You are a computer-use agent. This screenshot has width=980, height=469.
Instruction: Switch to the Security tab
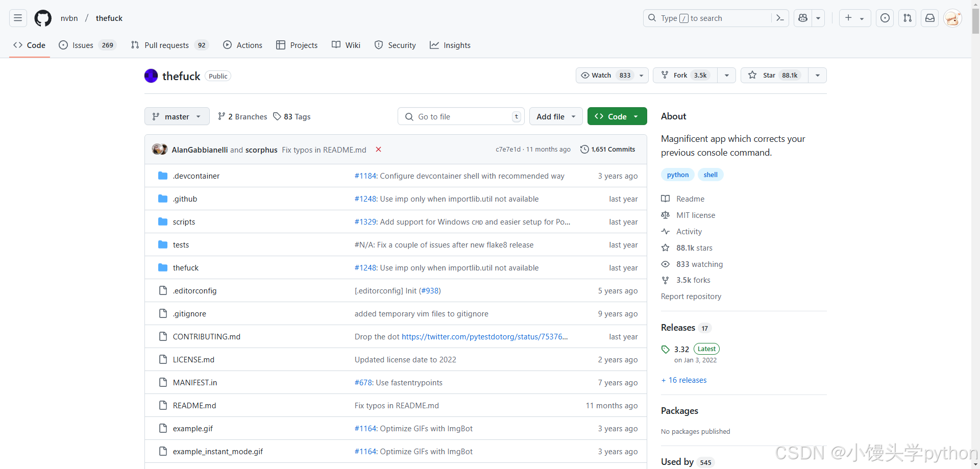click(x=395, y=45)
